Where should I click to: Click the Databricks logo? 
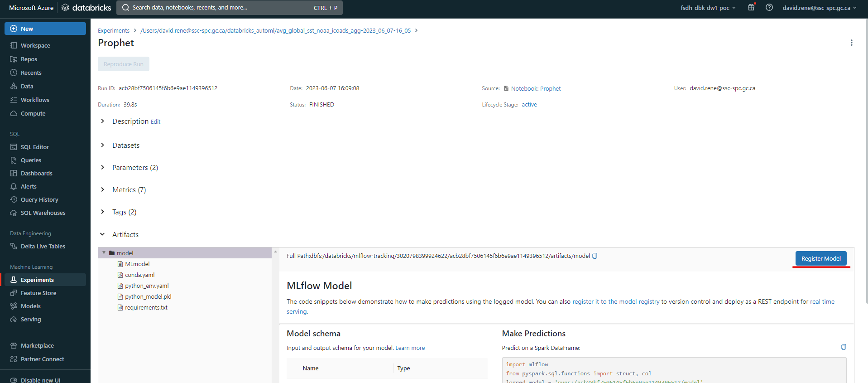(86, 8)
